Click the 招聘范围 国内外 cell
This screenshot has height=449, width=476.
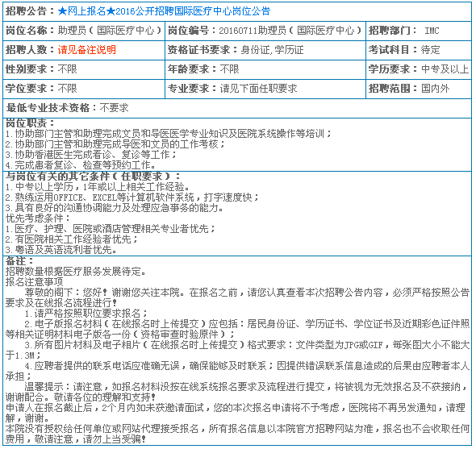[x=419, y=89]
